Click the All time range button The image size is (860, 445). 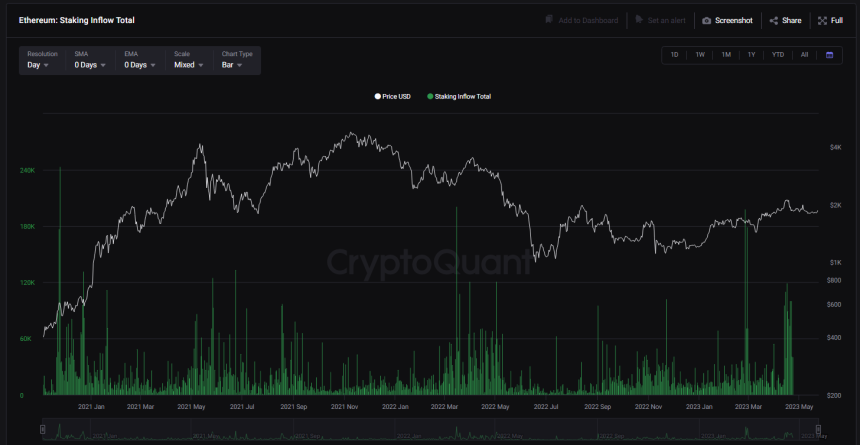click(804, 54)
